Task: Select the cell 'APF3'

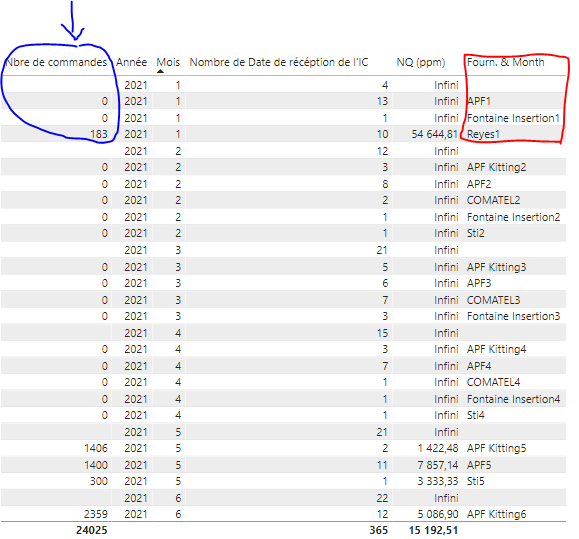Action: (479, 283)
